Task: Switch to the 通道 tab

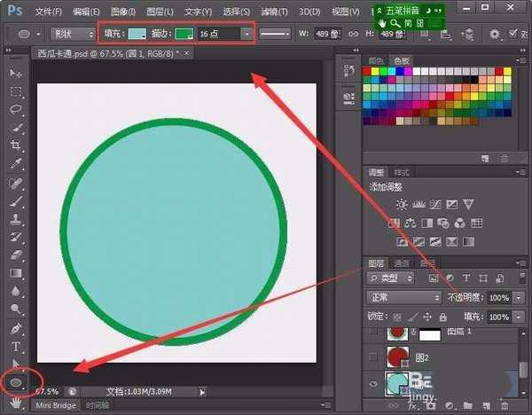Action: [x=402, y=263]
